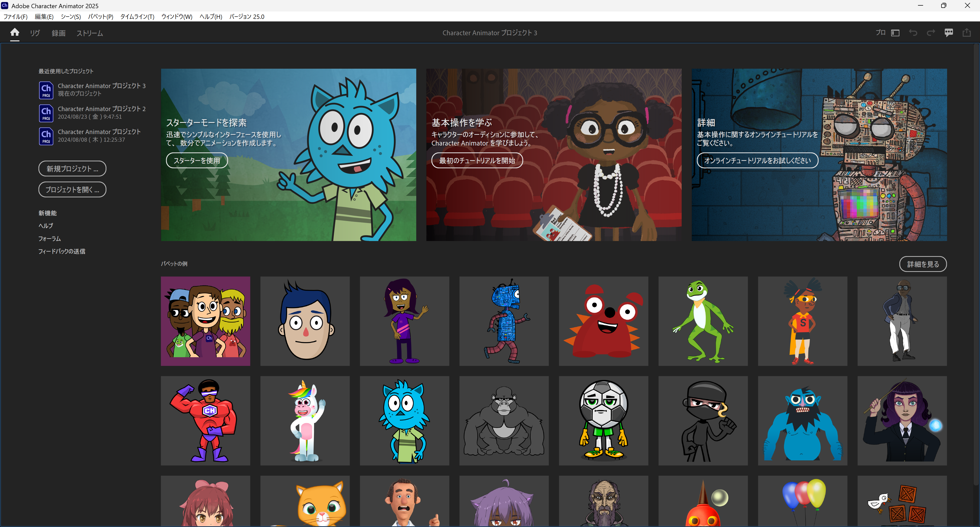Open Character Animator プロジェクト 3 project icon

click(x=46, y=90)
